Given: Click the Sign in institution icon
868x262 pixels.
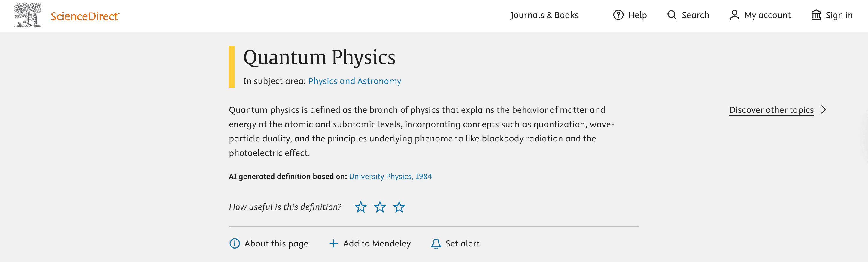Looking at the screenshot, I should [x=817, y=15].
